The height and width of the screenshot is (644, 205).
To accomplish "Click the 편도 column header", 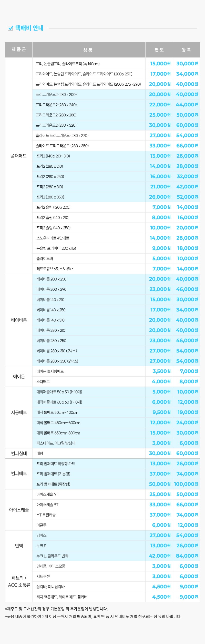I will 159,50.
